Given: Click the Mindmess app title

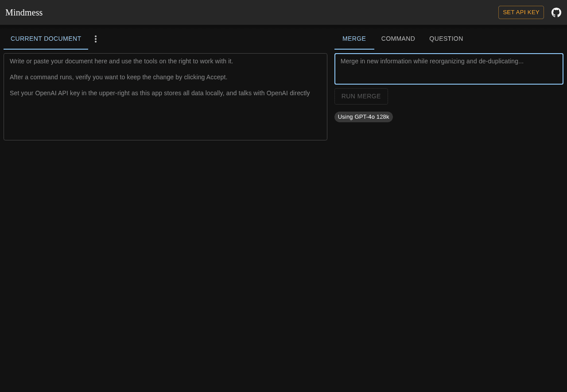Looking at the screenshot, I should pos(24,12).
